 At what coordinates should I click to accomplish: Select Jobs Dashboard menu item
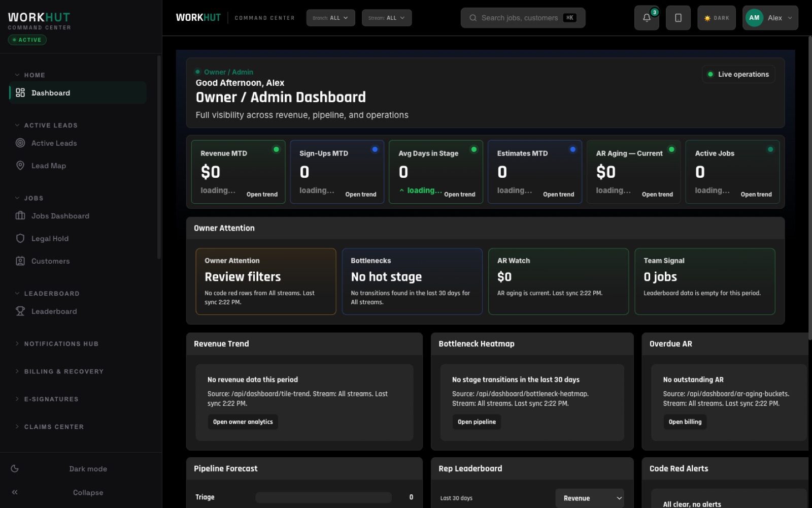pos(78,216)
